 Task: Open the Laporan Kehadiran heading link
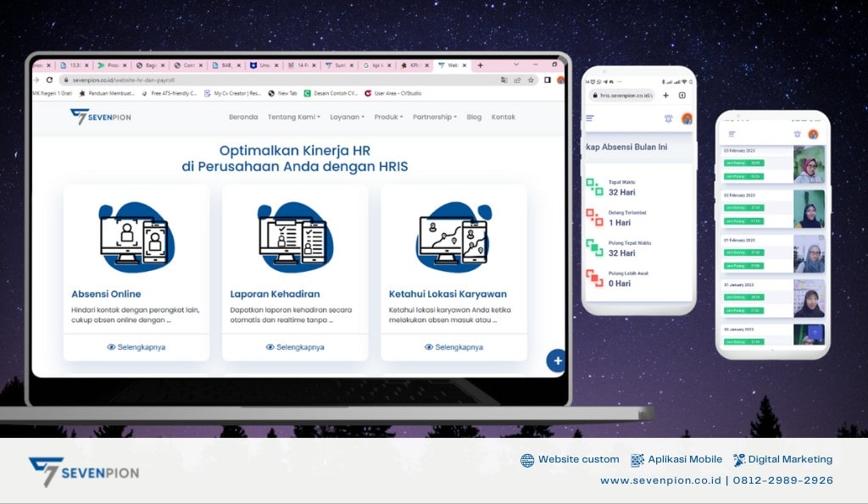tap(275, 294)
